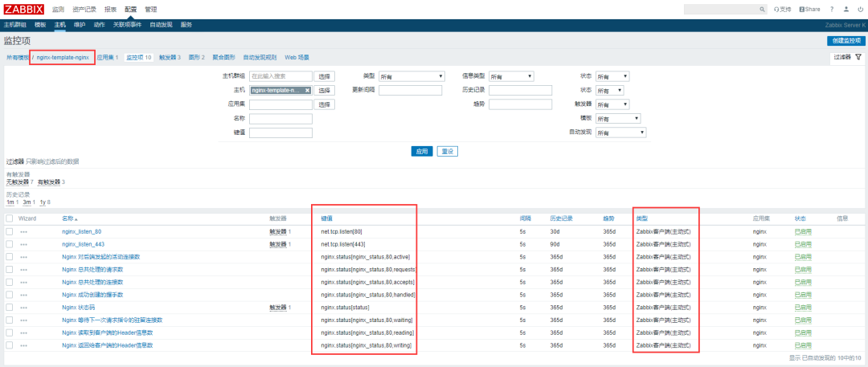Filter by 无触发器 7 subfilter
The image size is (868, 367).
19,182
